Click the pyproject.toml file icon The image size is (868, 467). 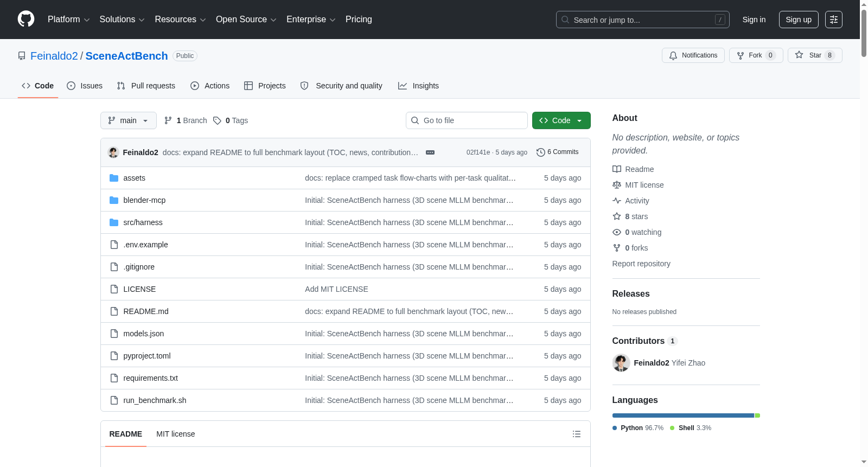[x=114, y=356]
